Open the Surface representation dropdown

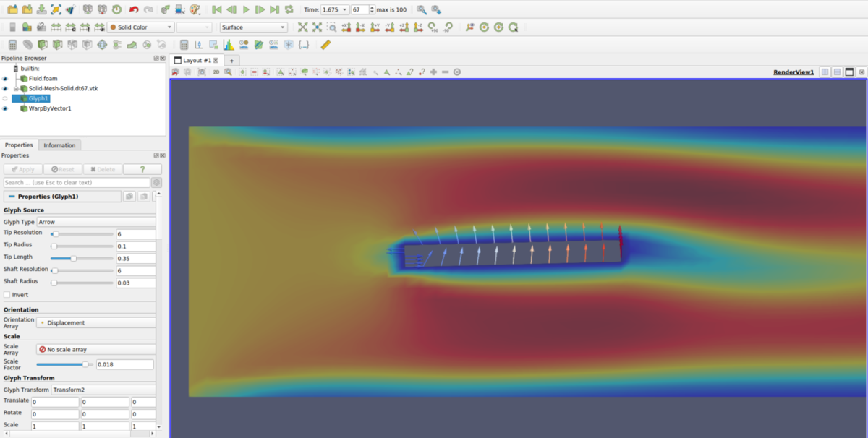[x=253, y=27]
